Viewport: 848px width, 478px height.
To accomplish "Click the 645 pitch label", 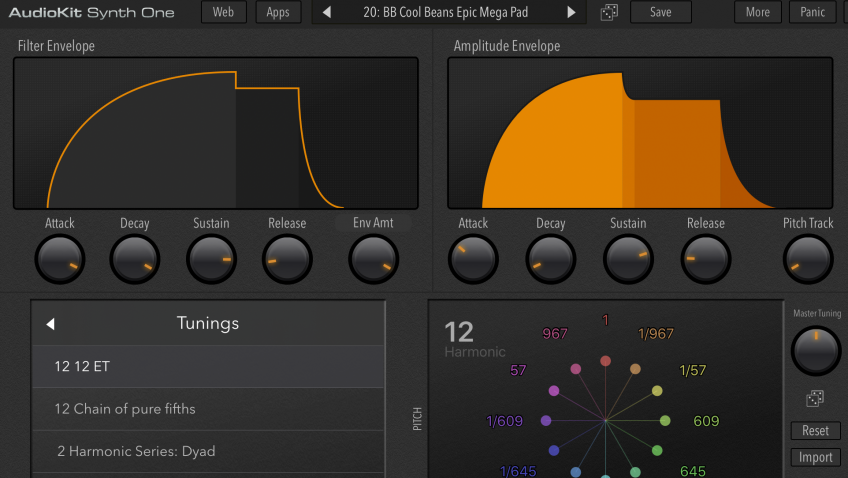I will click(693, 471).
